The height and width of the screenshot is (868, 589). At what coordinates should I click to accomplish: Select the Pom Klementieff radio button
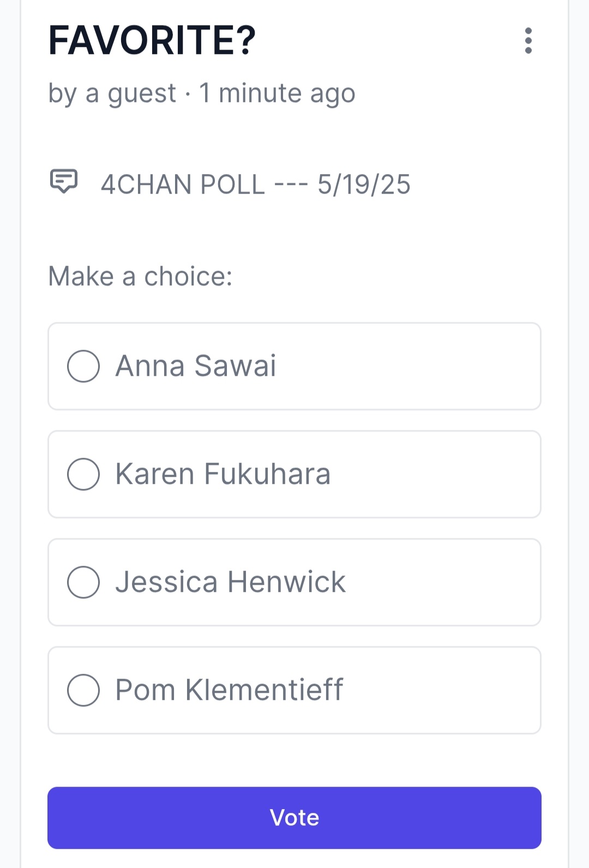pyautogui.click(x=83, y=690)
